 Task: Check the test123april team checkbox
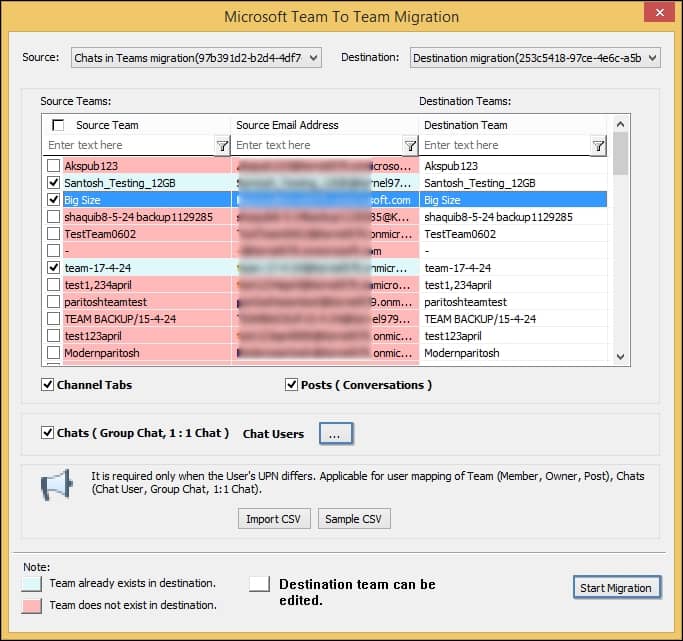54,335
